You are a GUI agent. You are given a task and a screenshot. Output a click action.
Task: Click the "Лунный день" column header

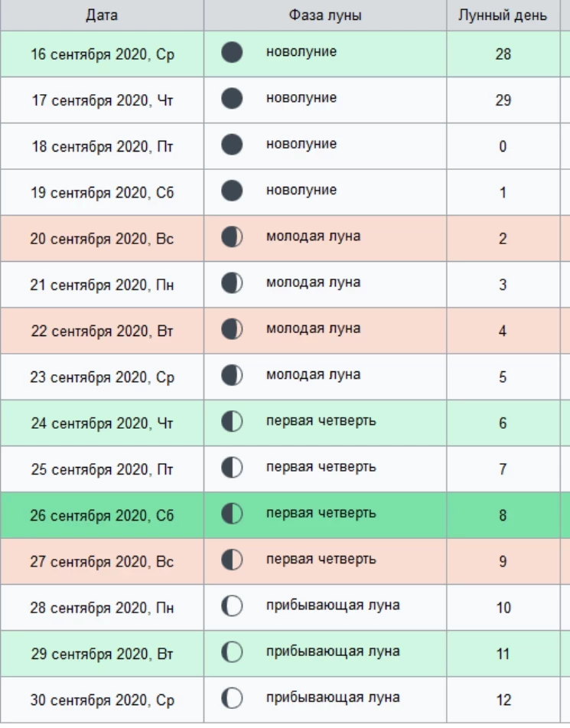click(x=503, y=15)
